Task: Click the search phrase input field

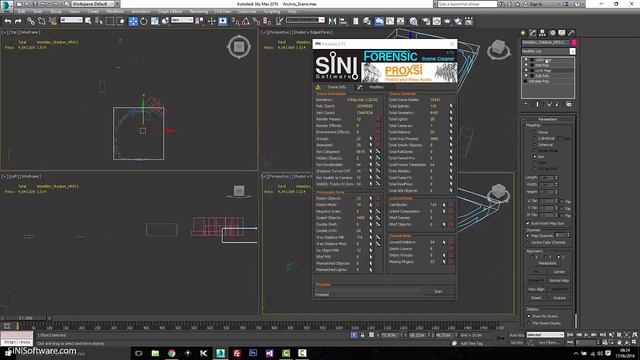Action: [x=467, y=4]
